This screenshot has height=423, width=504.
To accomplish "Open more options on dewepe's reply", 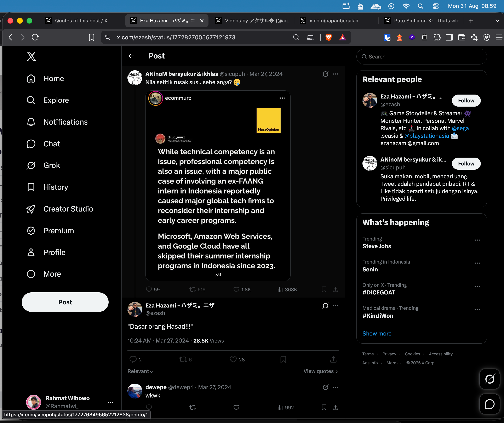I will pyautogui.click(x=336, y=387).
